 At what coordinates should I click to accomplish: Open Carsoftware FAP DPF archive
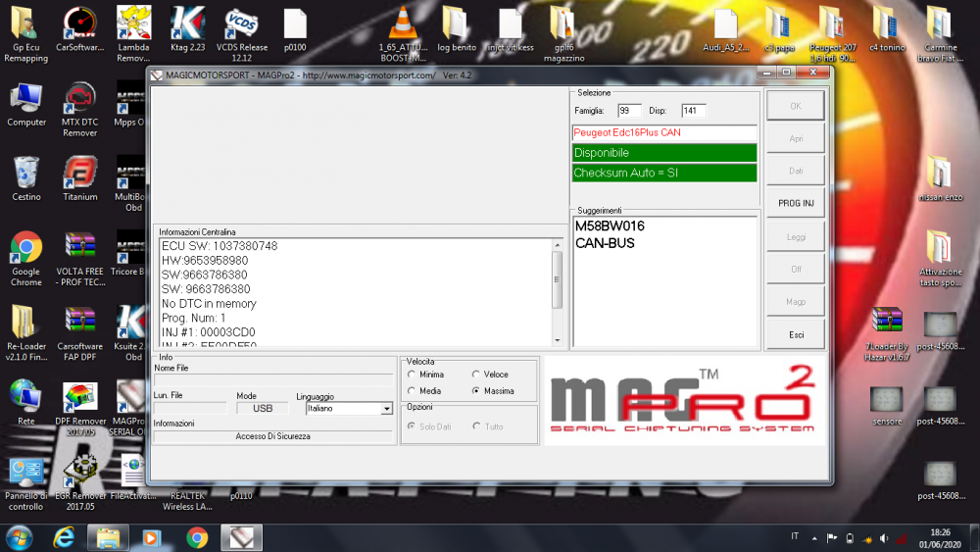(x=80, y=333)
